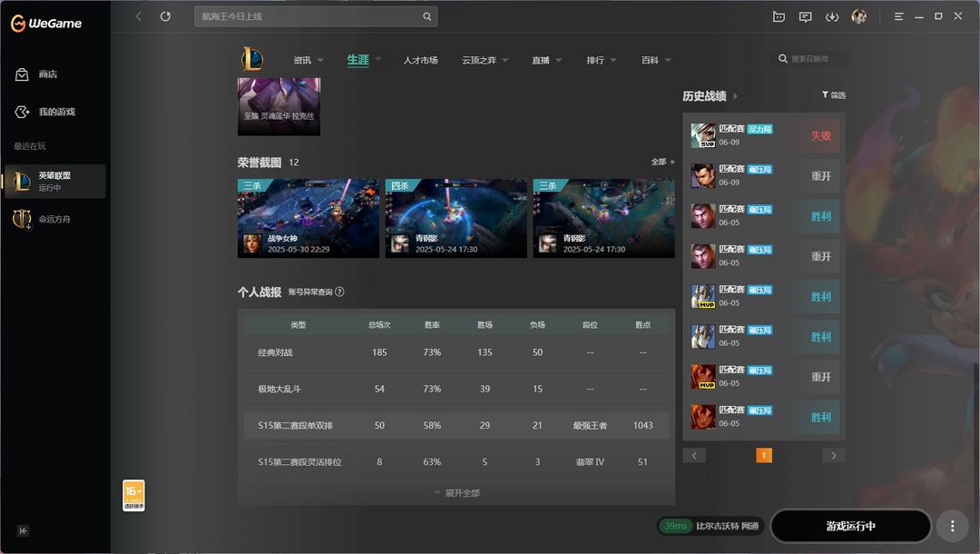Open 筛选 filter icon in match history
Screen dimensions: 980x554
coord(825,95)
